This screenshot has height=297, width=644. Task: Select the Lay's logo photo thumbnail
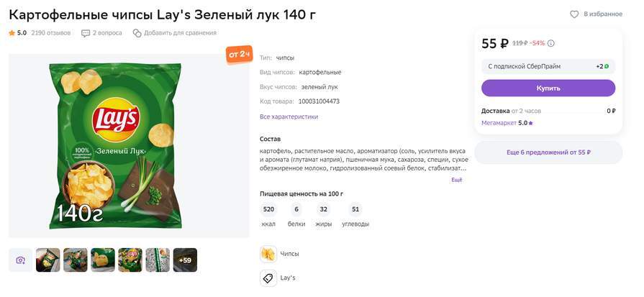[x=130, y=260]
